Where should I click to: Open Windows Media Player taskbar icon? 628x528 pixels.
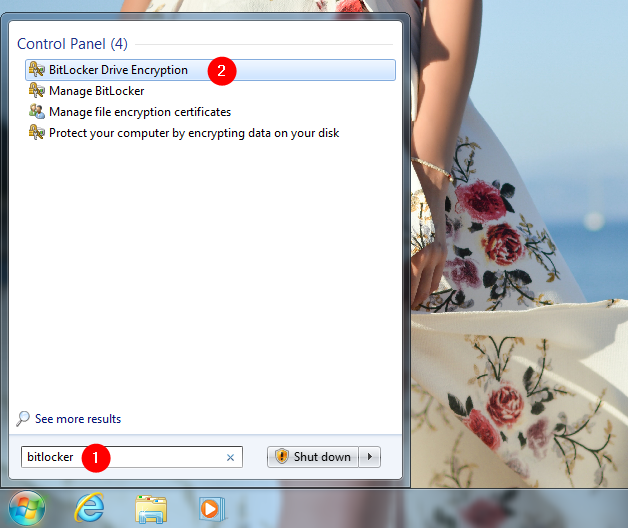pos(212,509)
